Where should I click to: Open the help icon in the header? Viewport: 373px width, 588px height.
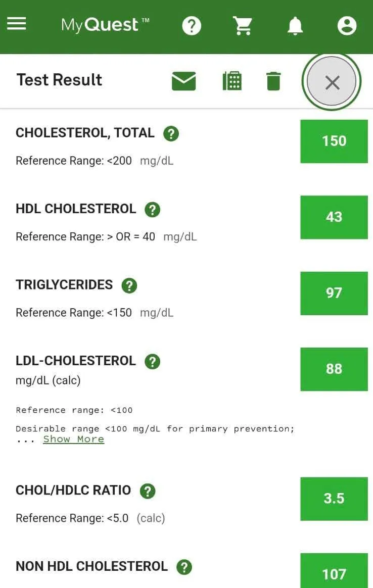[192, 26]
